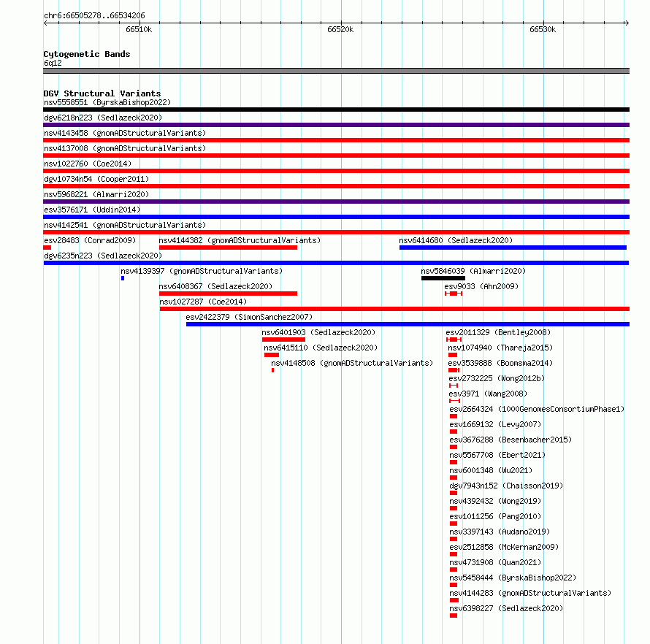
Task: Click the Cytogenetic Bands track title
Action: (87, 54)
